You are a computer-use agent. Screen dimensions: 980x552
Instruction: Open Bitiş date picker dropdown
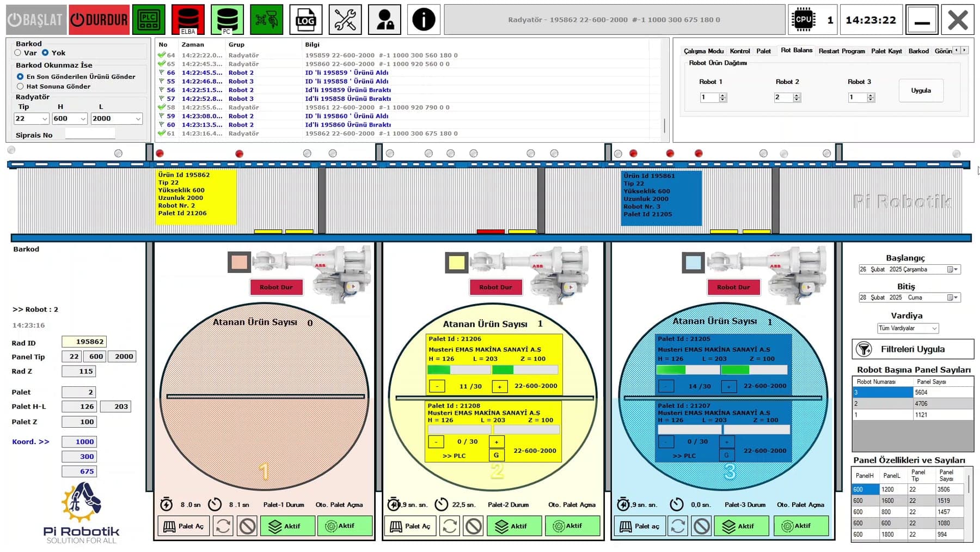(x=953, y=298)
